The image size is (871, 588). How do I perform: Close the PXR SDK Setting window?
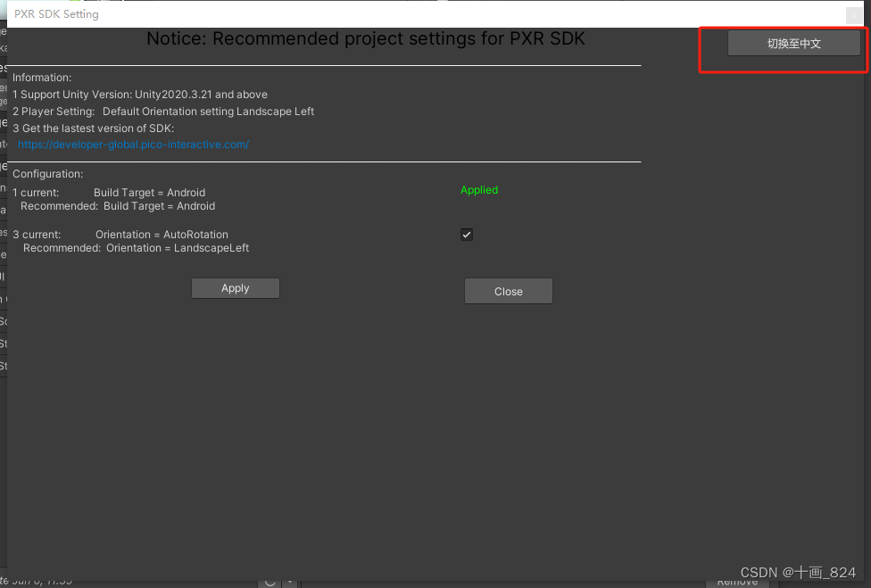coord(854,15)
